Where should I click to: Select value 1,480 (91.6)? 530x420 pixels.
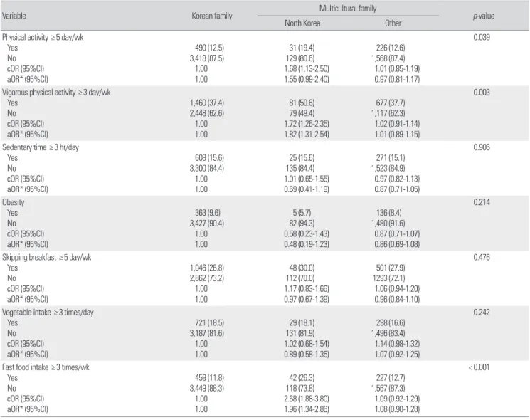coord(388,224)
